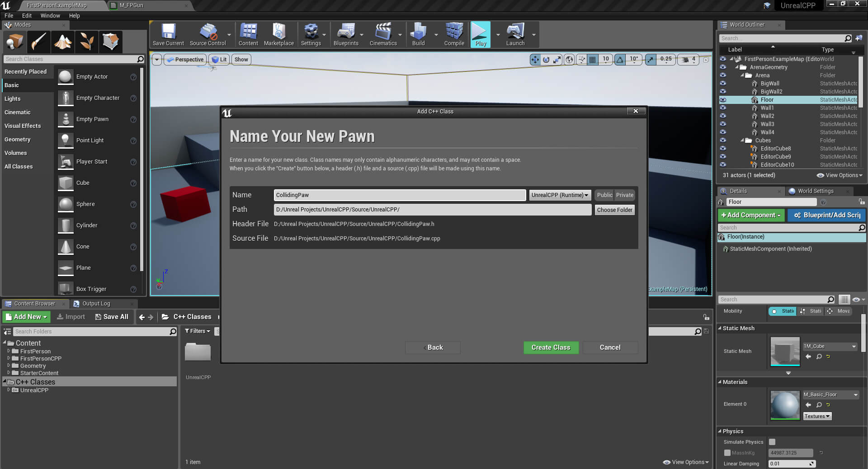Toggle visibility of EditorCube8 actor
868x469 pixels.
click(x=723, y=149)
